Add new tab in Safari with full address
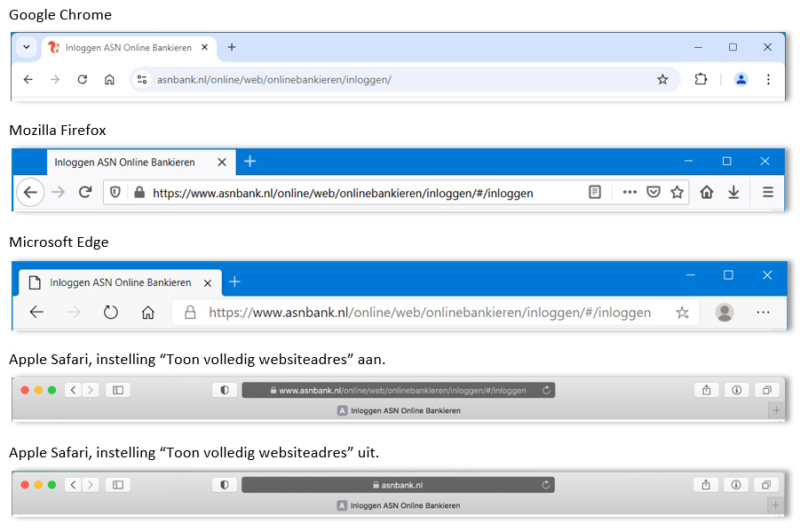The width and height of the screenshot is (800, 532). point(776,410)
